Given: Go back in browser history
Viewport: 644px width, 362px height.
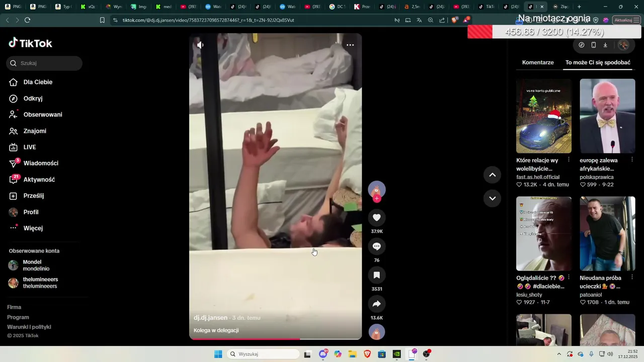Looking at the screenshot, I should 7,20.
